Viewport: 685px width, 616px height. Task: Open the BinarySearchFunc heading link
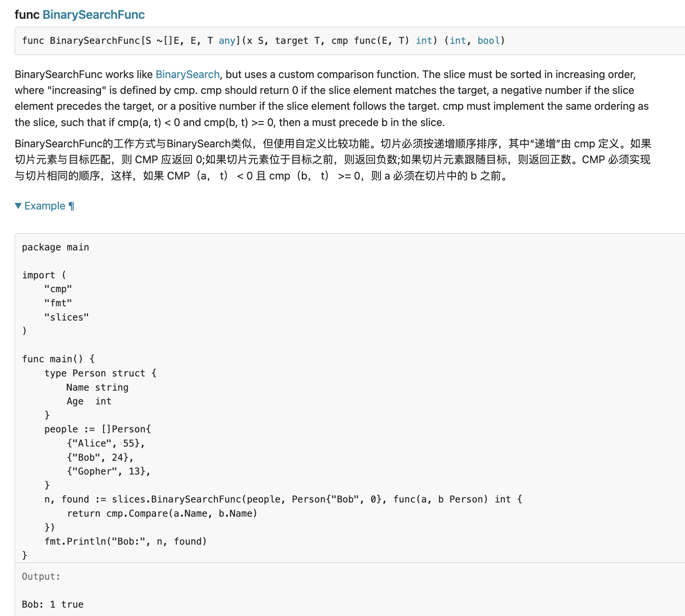coord(93,15)
